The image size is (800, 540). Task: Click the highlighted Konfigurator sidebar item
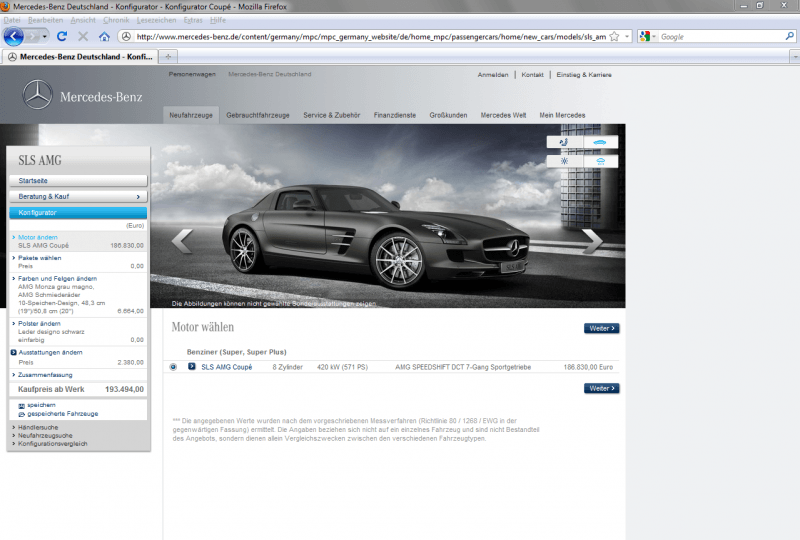pos(78,213)
